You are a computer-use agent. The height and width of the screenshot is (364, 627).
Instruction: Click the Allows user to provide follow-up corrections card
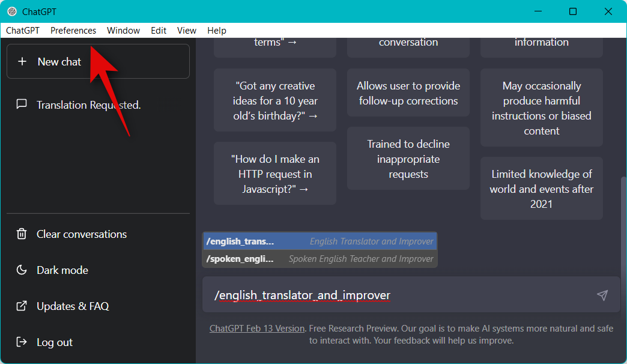coord(408,93)
